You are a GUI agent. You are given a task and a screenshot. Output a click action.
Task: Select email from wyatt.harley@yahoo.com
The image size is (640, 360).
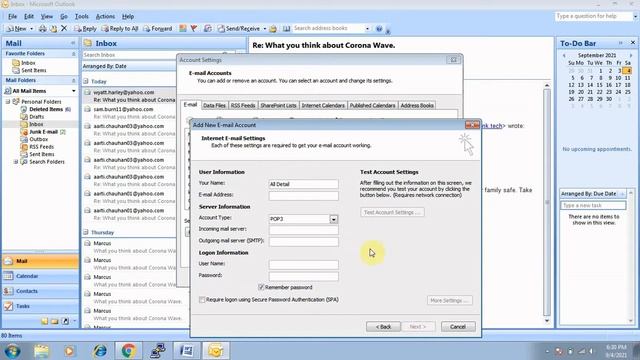pyautogui.click(x=130, y=96)
